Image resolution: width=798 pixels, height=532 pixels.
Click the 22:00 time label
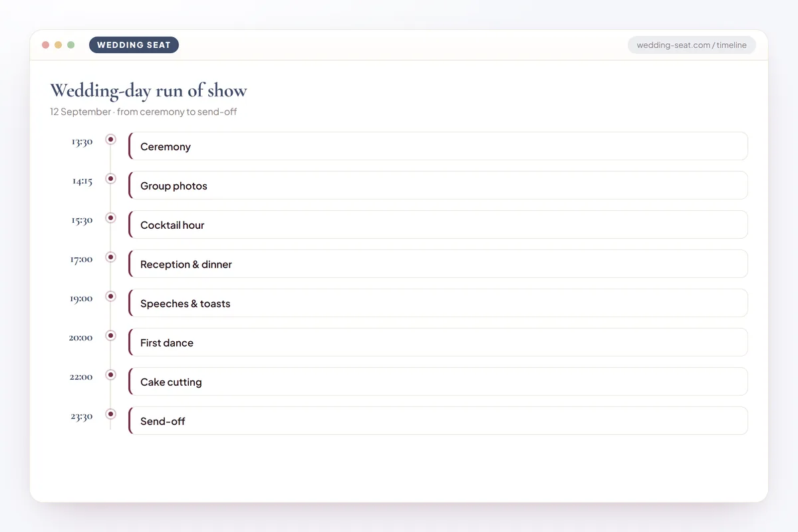(81, 377)
